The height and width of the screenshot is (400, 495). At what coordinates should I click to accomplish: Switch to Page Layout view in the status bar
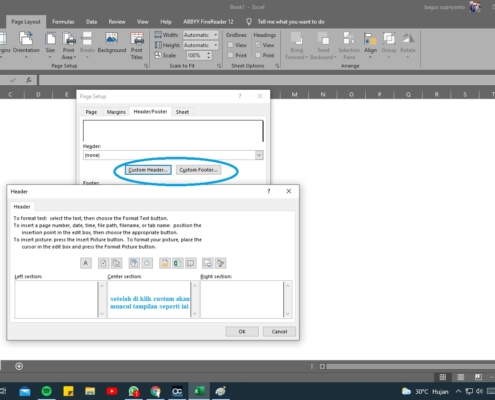(x=461, y=377)
